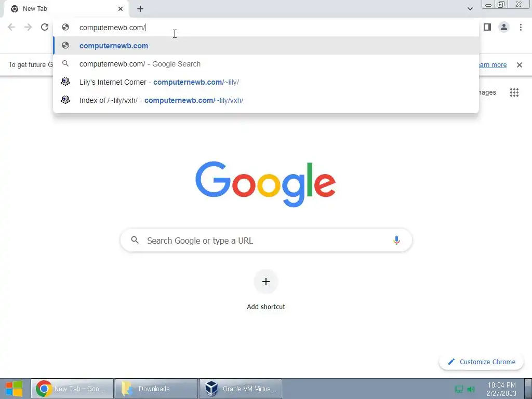Click the network tray icon

(x=459, y=389)
